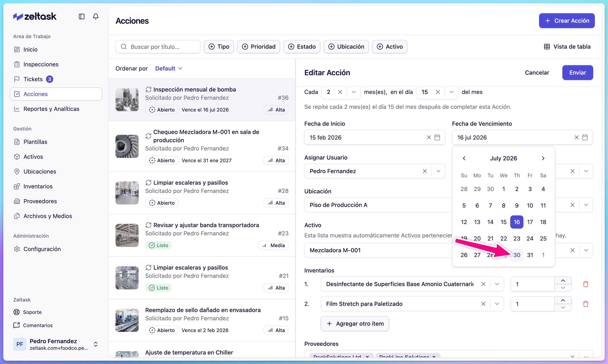Add Ubicación filter

[346, 47]
